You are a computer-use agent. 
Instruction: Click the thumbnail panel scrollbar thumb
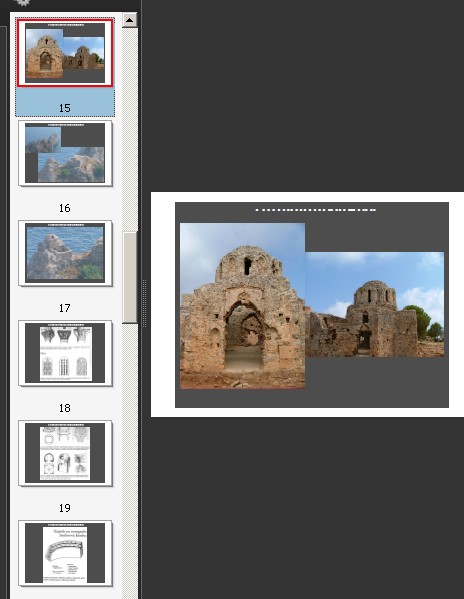(x=130, y=278)
